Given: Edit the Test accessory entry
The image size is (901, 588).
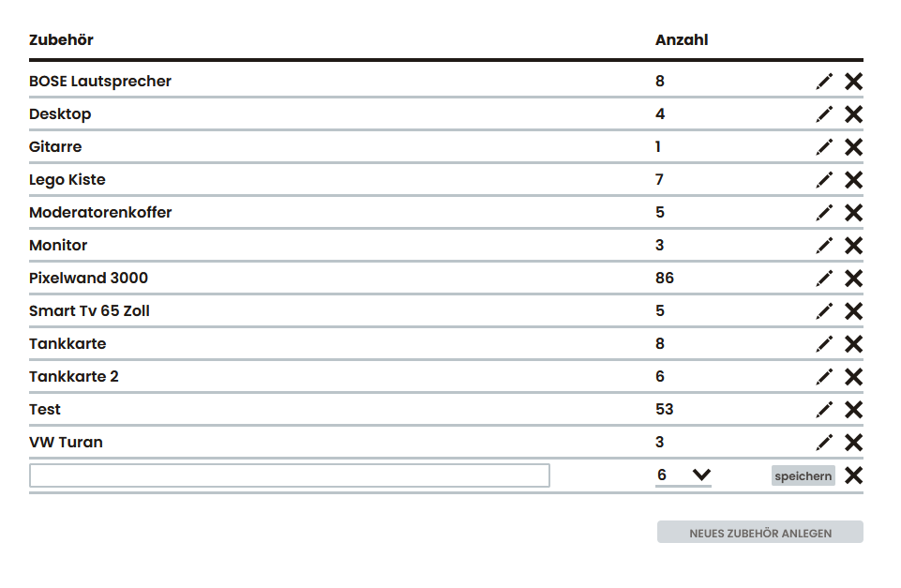Looking at the screenshot, I should [x=824, y=409].
